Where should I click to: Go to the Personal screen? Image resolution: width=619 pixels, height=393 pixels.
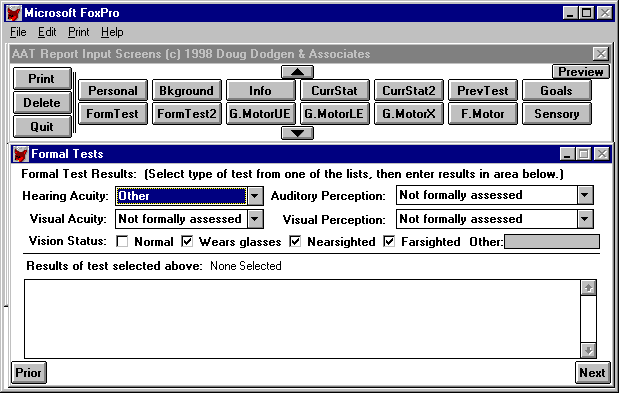pyautogui.click(x=113, y=90)
